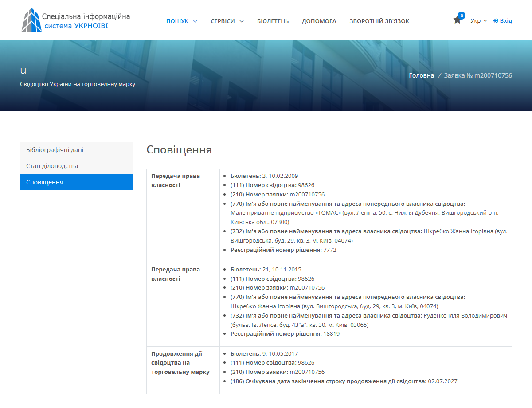Navigate to Головна breadcrumb link

coord(421,75)
